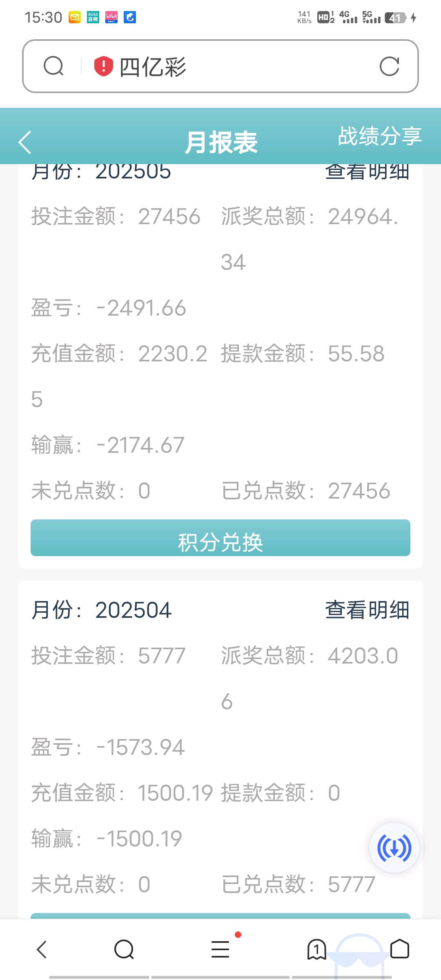Tap the red security warning shield

click(x=103, y=66)
